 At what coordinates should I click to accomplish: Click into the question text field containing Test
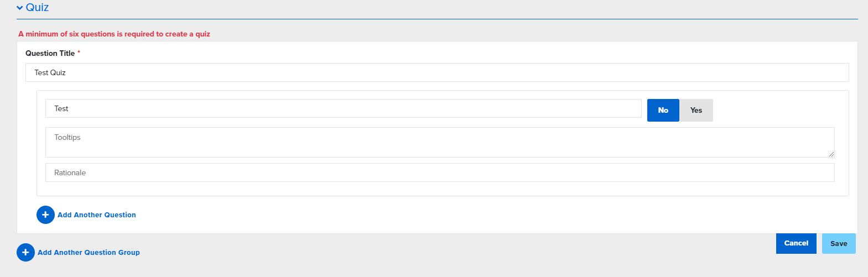pyautogui.click(x=343, y=108)
